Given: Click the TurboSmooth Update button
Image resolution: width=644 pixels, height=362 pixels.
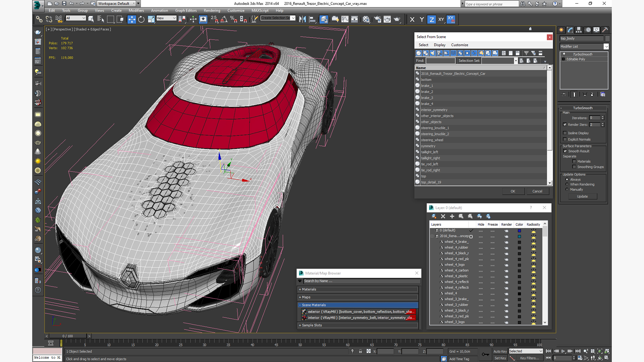Looking at the screenshot, I should pyautogui.click(x=582, y=197).
